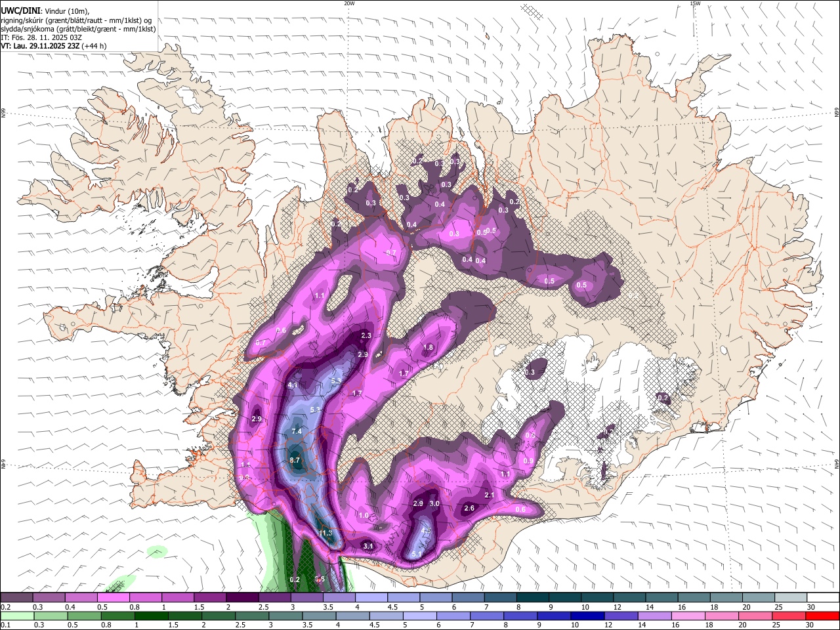Click the 8.7 precipitation value on the map

point(295,460)
